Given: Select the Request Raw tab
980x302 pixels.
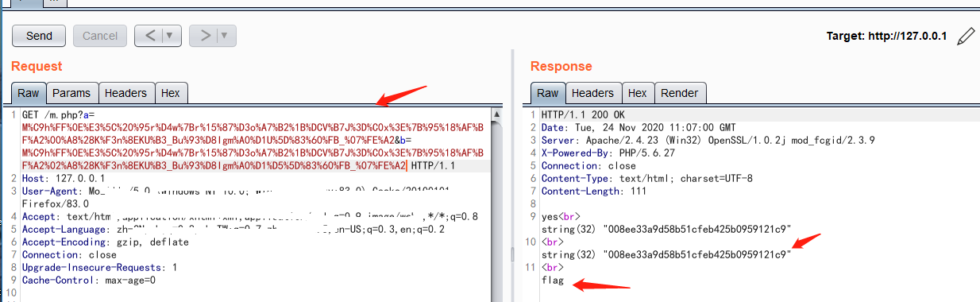Looking at the screenshot, I should point(29,93).
